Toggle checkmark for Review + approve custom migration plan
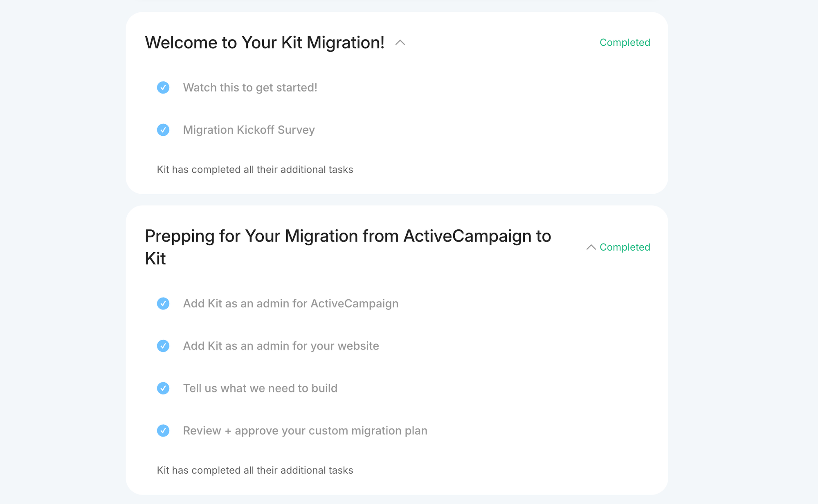 click(x=163, y=431)
